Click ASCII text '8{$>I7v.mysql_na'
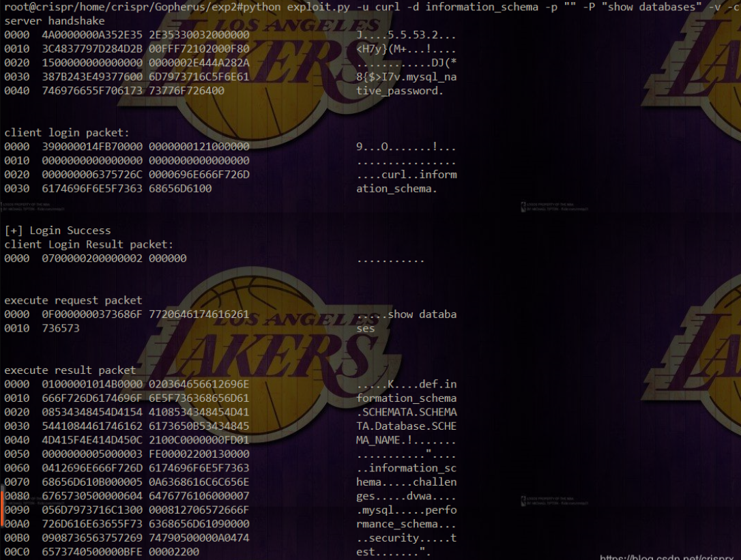 pos(407,77)
